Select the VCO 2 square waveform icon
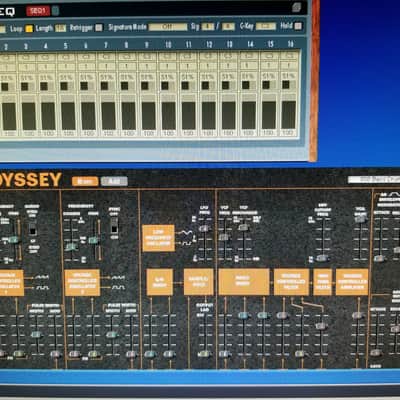This screenshot has width=400, height=400. [118, 287]
